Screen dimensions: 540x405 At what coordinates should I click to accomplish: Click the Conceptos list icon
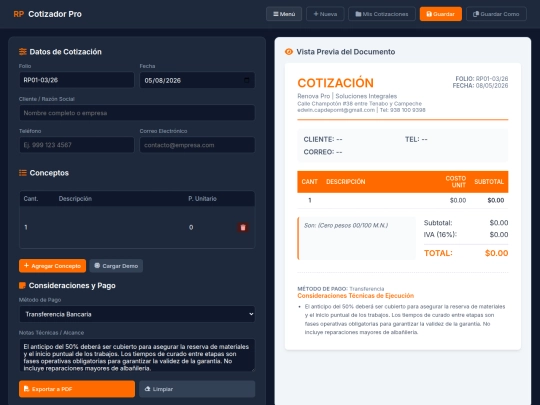pyautogui.click(x=23, y=173)
